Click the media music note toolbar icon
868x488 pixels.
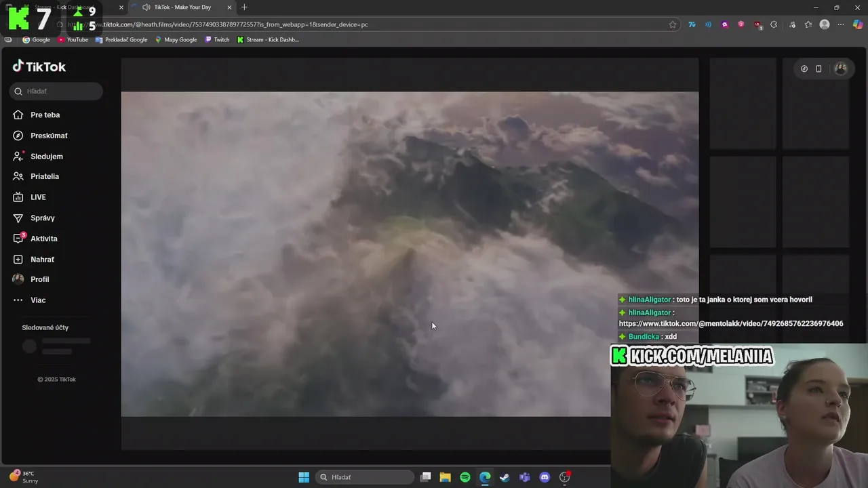click(792, 24)
